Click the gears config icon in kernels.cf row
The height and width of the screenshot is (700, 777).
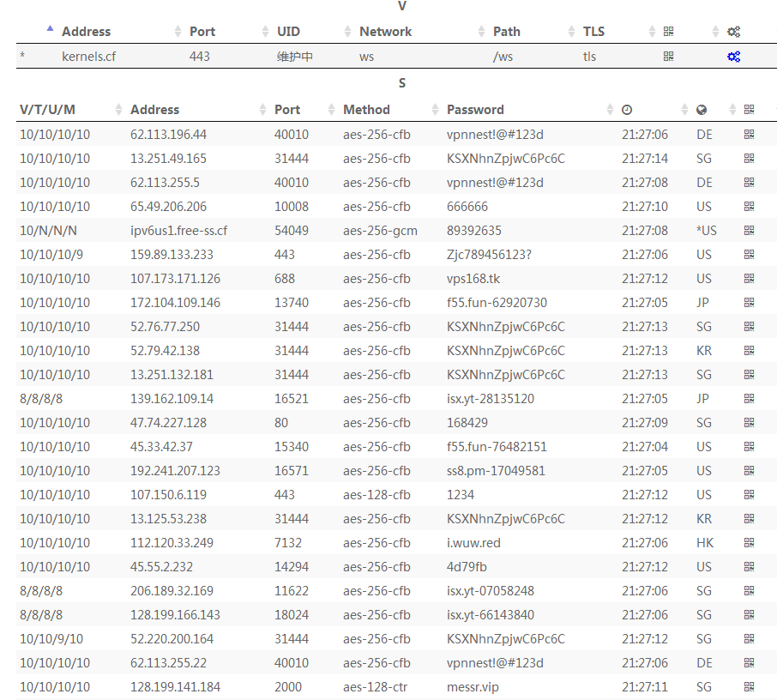[x=733, y=57]
